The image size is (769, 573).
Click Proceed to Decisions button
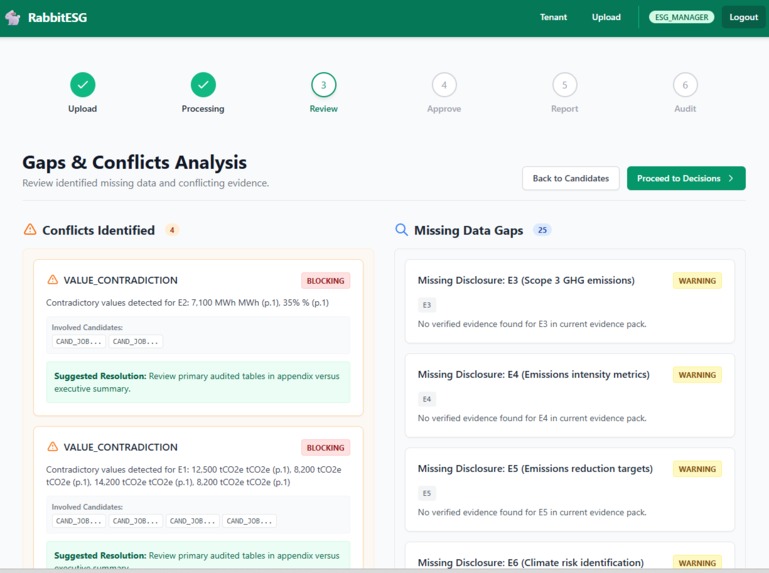tap(686, 178)
